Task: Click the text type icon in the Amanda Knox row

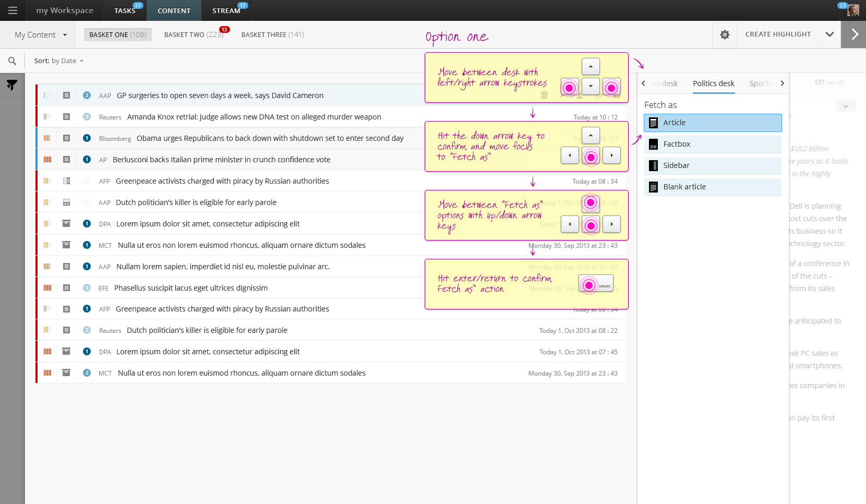Action: [66, 117]
